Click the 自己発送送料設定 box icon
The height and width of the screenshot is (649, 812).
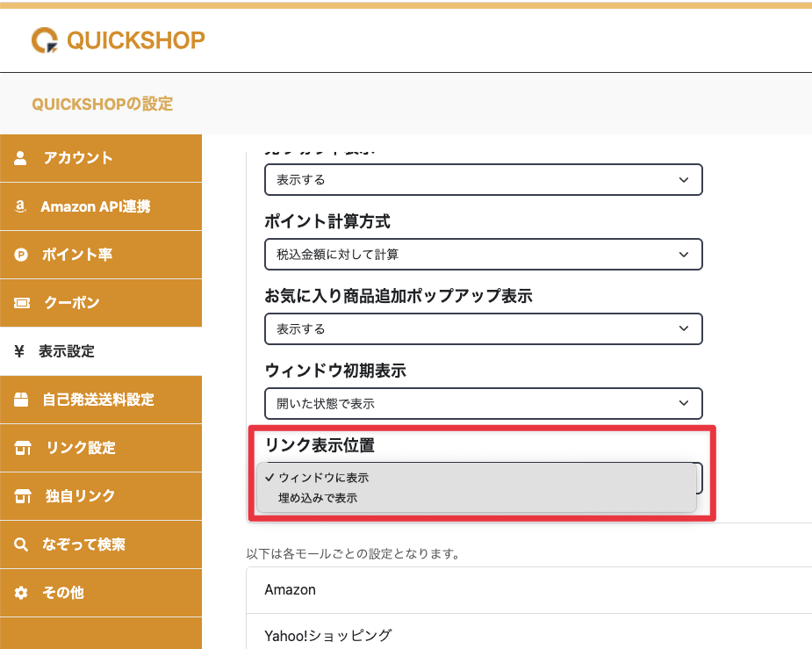tap(22, 400)
